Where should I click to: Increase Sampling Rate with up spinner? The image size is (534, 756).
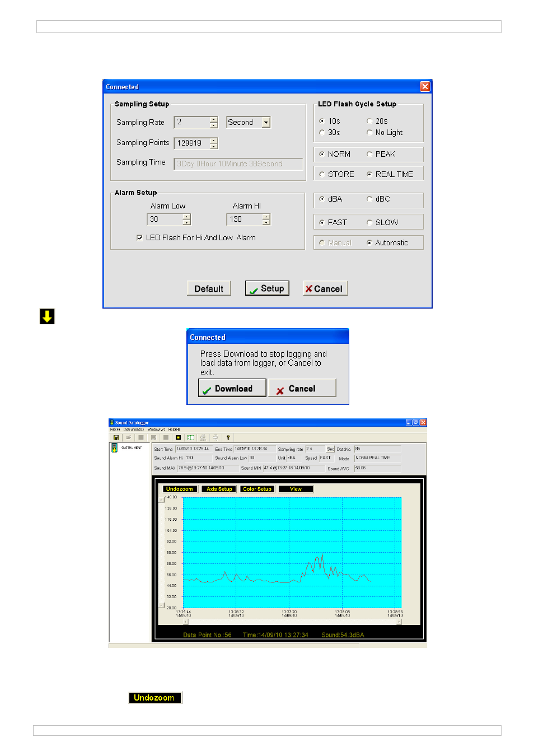coord(213,119)
